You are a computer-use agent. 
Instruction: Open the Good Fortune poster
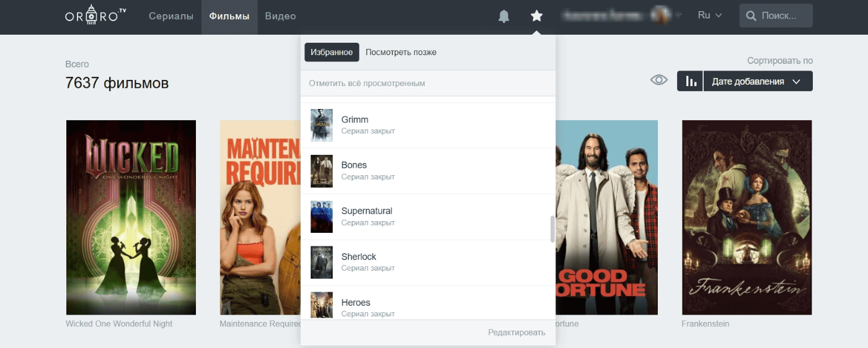[607, 217]
